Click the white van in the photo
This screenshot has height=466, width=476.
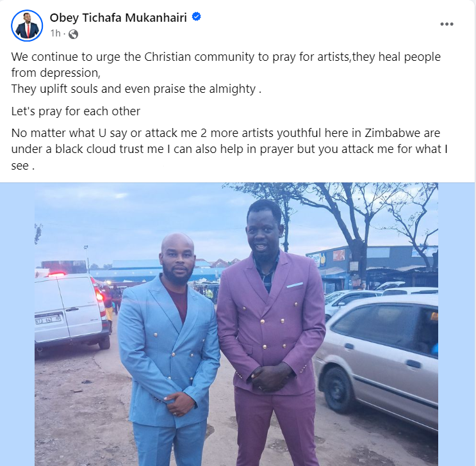click(70, 311)
